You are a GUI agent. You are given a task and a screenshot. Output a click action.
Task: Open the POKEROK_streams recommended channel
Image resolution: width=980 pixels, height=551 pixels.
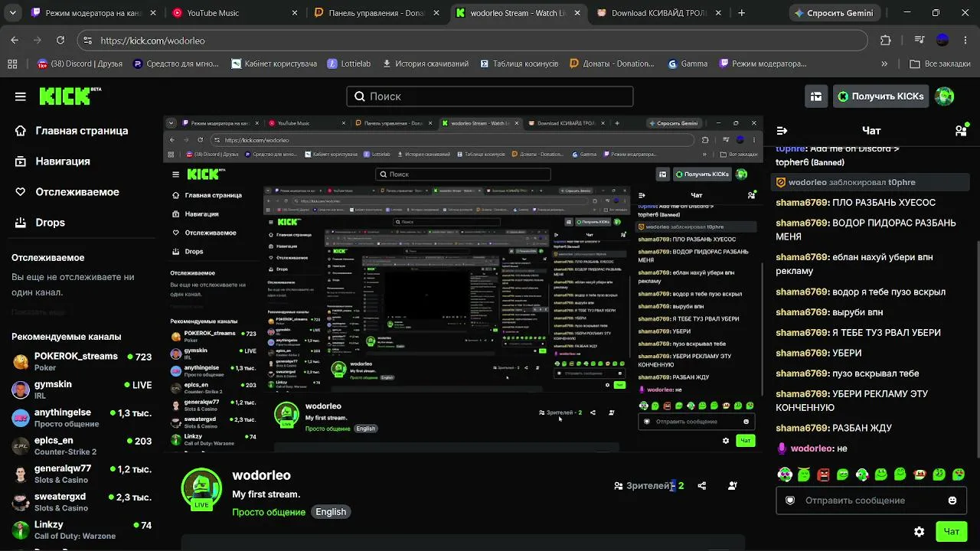pos(81,361)
